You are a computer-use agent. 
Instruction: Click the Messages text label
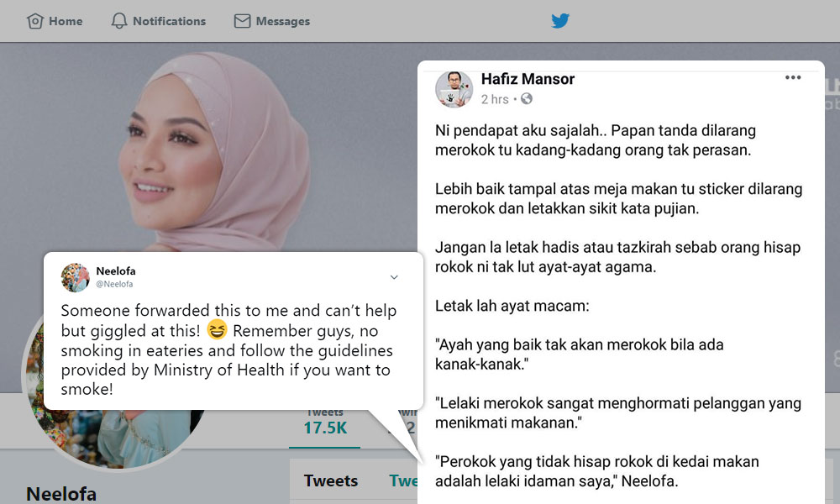[x=283, y=22]
